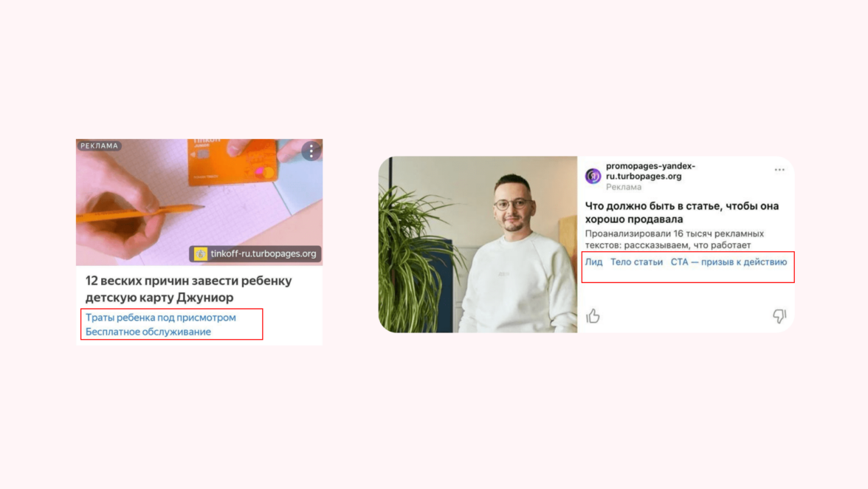
Task: Click the РЕКЛАМА label badge
Action: tap(99, 146)
